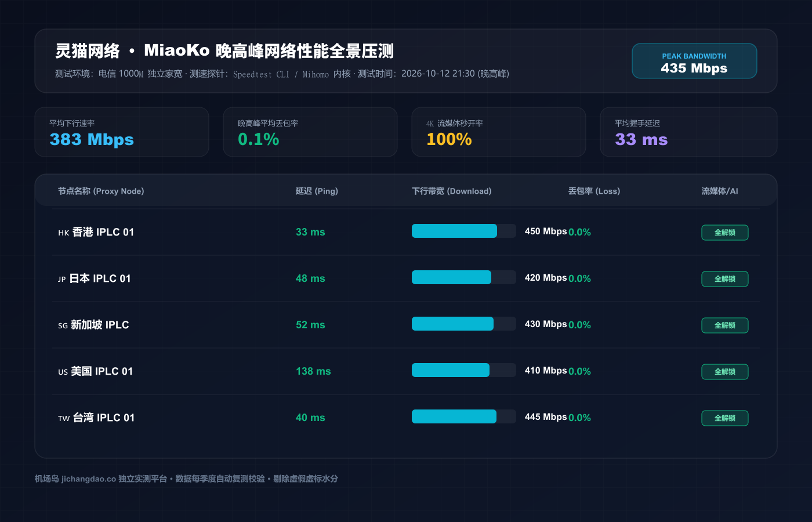This screenshot has width=812, height=522.
Task: Click the 138 ms ping value
Action: [313, 371]
